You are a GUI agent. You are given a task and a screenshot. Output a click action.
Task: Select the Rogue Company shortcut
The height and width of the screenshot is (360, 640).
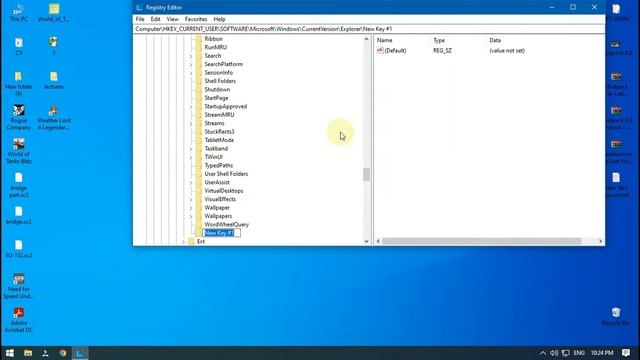pos(19,117)
